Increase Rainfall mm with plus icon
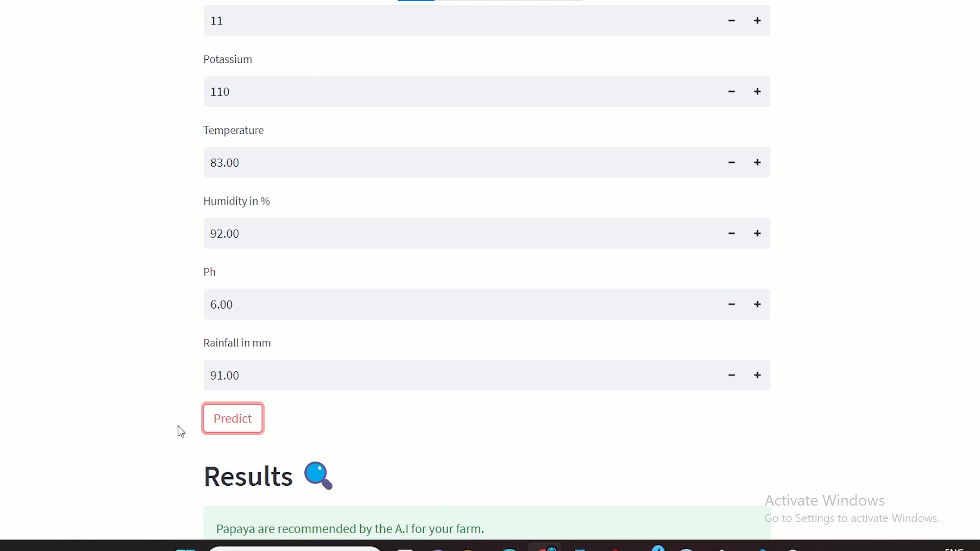This screenshot has width=980, height=551. tap(757, 375)
